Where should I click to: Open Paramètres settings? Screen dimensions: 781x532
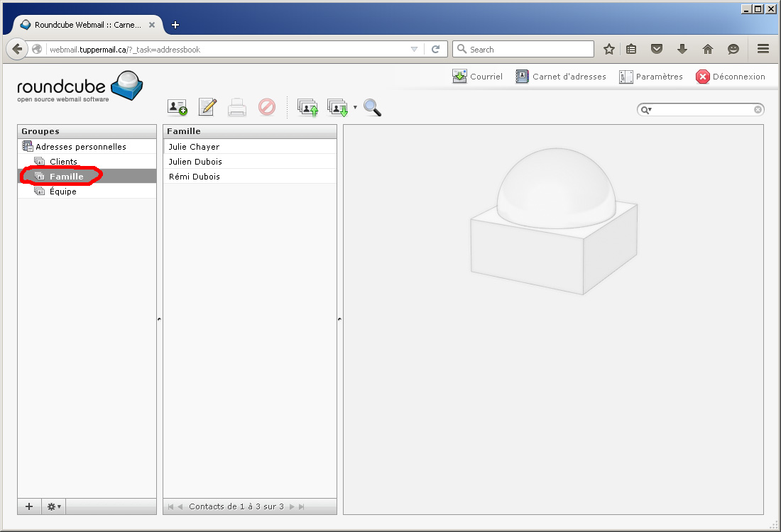651,77
